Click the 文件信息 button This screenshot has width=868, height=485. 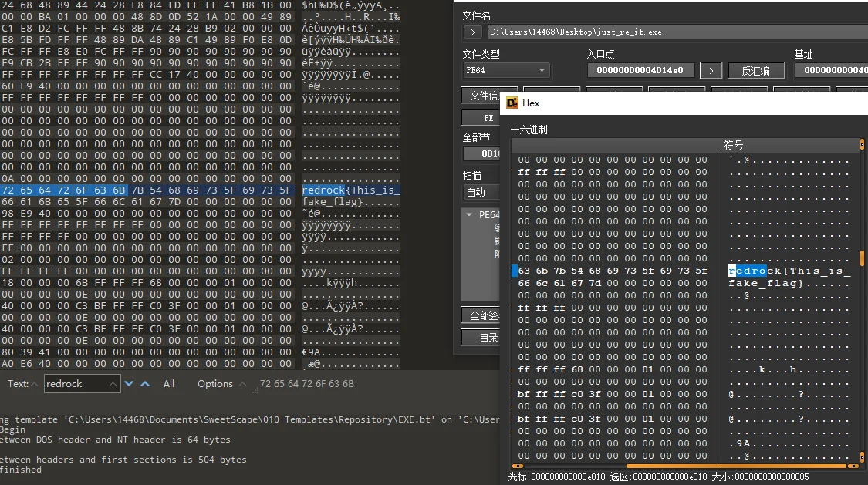(481, 96)
